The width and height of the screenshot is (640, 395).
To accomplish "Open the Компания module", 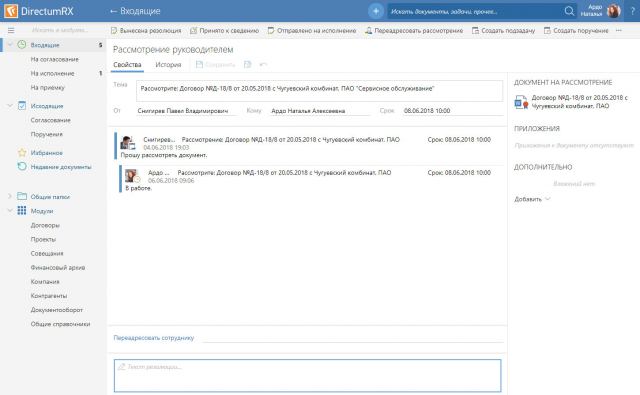I will [45, 282].
